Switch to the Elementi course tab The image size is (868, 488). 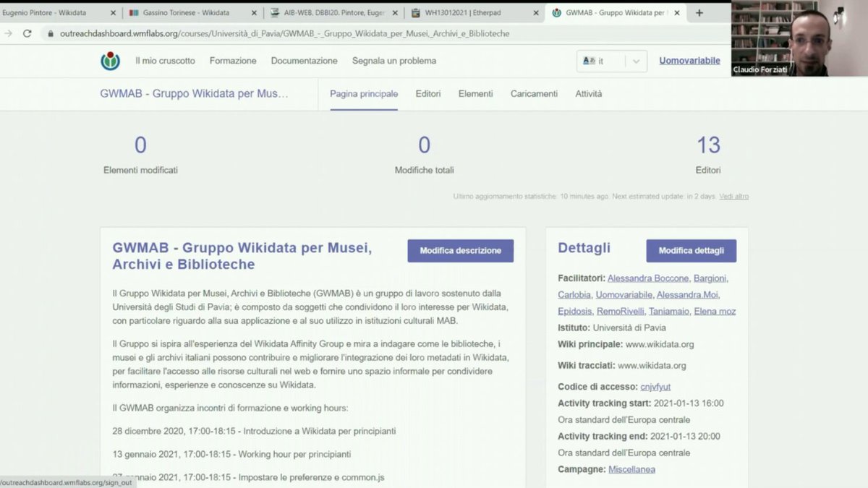475,94
